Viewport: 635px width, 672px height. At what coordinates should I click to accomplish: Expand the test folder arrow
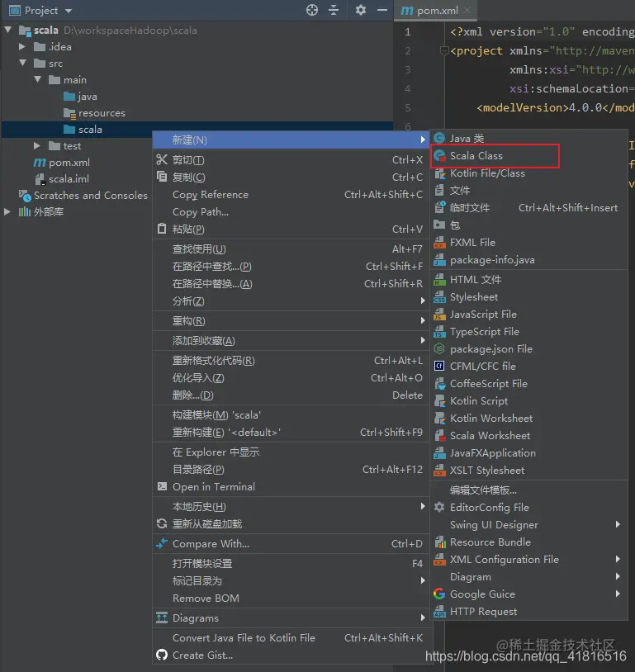point(37,146)
